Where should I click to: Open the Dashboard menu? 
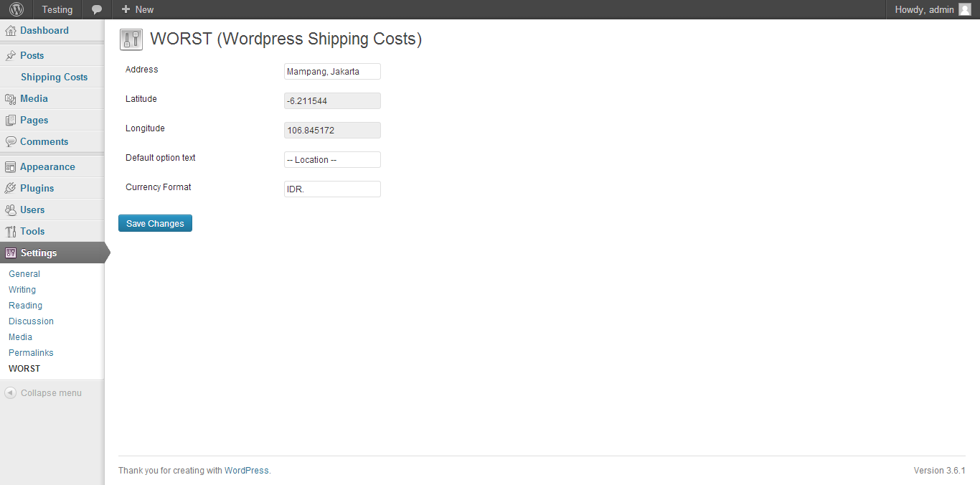tap(44, 30)
